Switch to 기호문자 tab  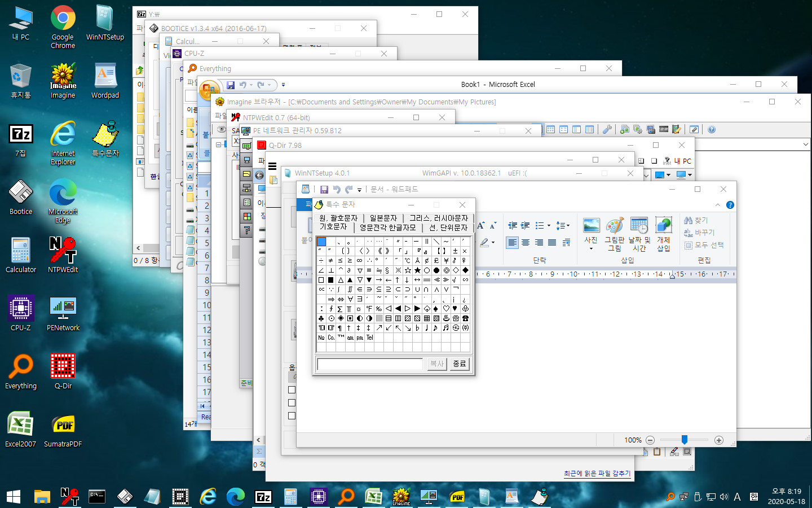coord(333,227)
